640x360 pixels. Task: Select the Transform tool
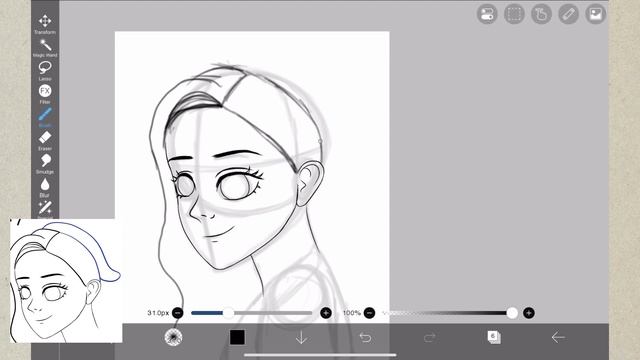(x=45, y=24)
